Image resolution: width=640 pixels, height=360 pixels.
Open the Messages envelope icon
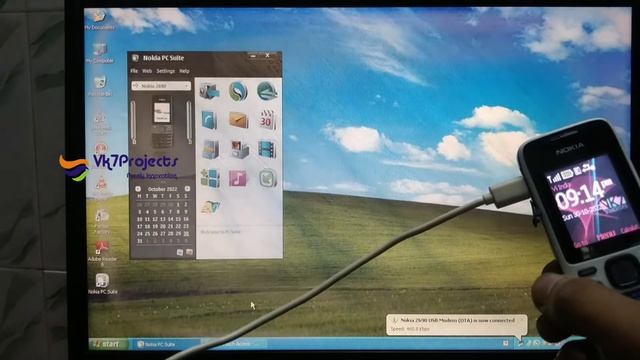point(238,120)
